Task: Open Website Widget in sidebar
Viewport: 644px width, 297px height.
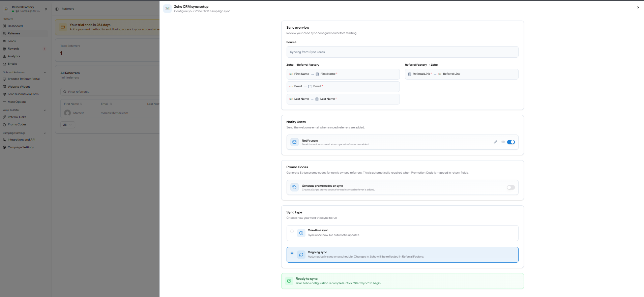Action: click(19, 87)
